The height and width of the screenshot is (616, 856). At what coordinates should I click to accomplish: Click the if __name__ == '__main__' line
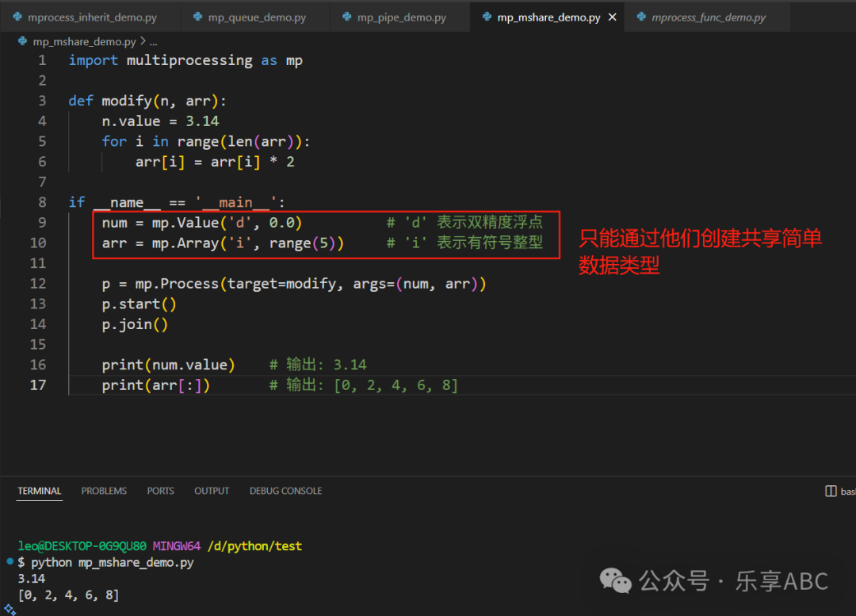177,203
